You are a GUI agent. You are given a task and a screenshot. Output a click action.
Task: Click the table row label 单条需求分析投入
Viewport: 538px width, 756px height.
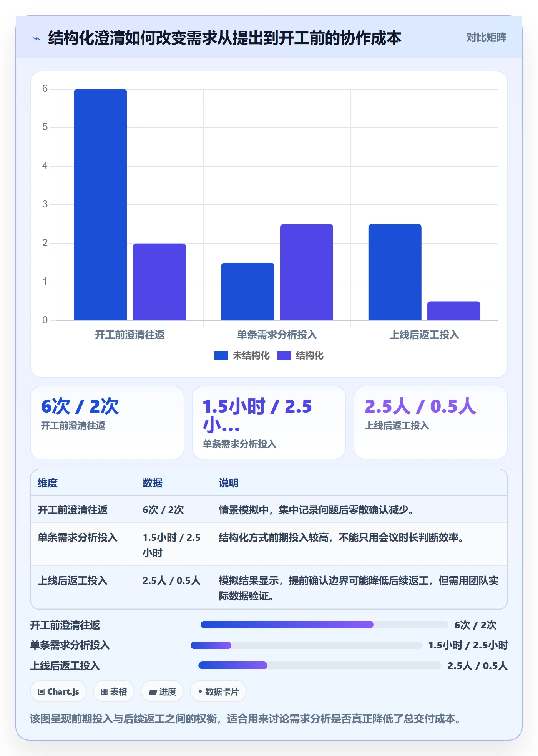coord(78,537)
